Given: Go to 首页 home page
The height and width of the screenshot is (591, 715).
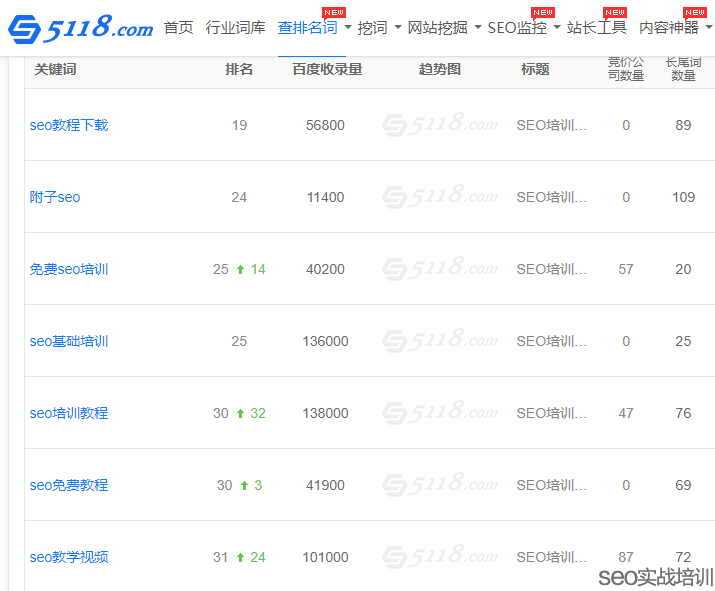Looking at the screenshot, I should [x=179, y=28].
